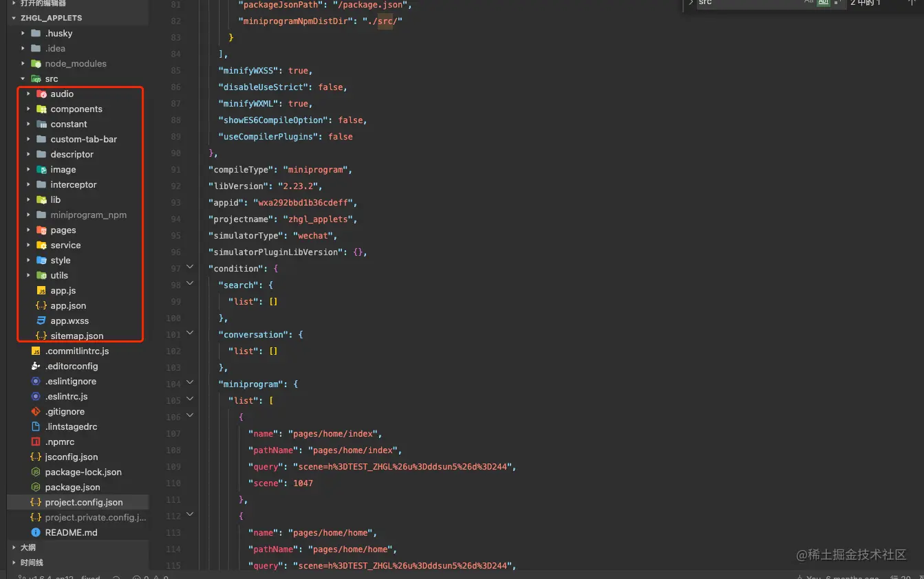Collapse the src folder chevron
Screen dimensions: 924x579
click(23, 79)
